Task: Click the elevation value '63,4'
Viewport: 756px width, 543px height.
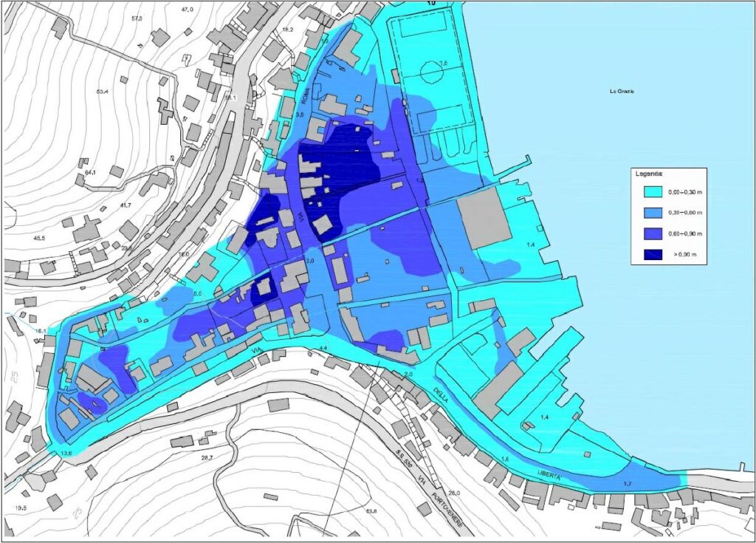Action: (x=102, y=91)
